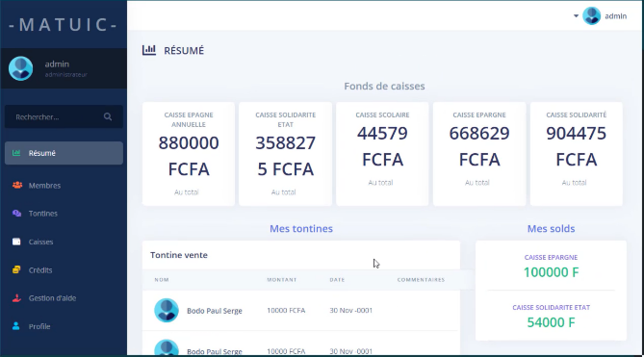This screenshot has width=644, height=357.
Task: Open the Résumé sidebar item
Action: 64,153
